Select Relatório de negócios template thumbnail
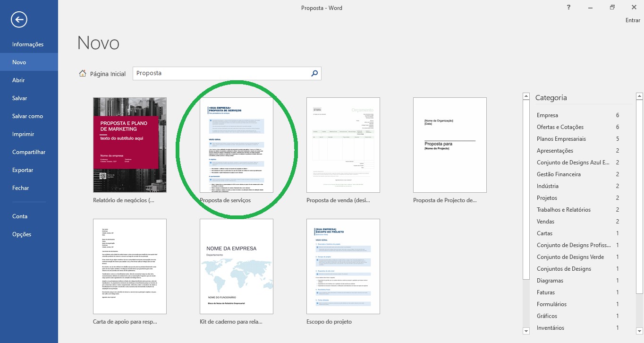The image size is (644, 343). pos(130,145)
